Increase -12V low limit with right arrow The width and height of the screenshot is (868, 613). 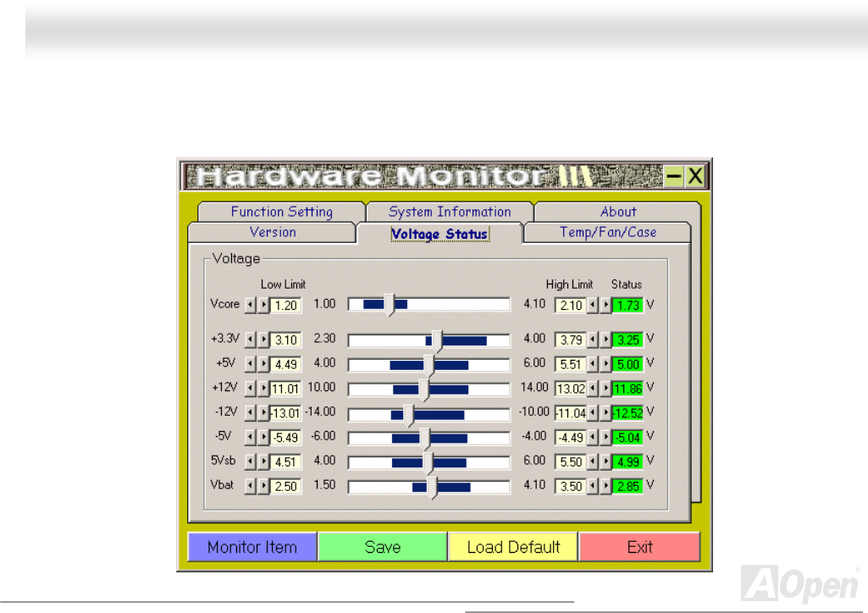(x=263, y=412)
